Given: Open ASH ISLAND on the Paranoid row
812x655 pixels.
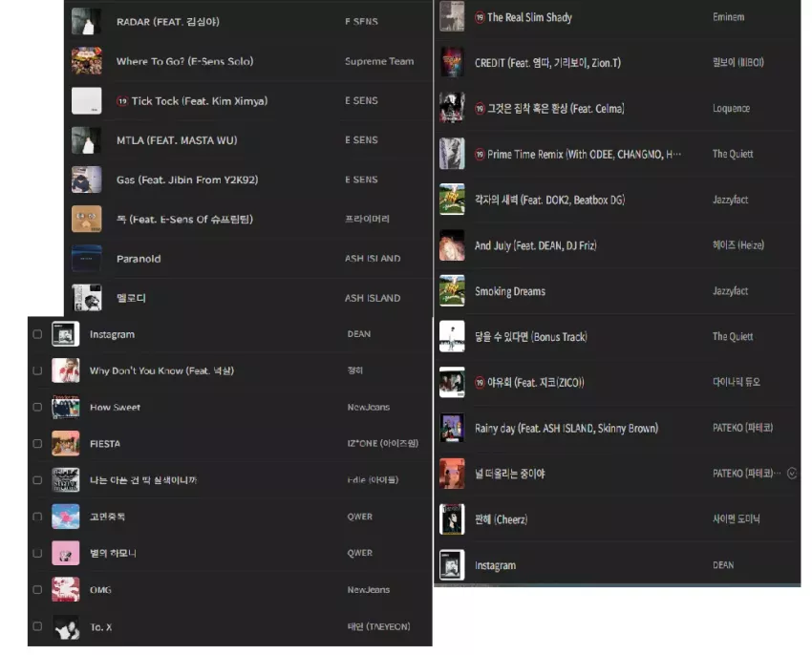Looking at the screenshot, I should pos(373,259).
